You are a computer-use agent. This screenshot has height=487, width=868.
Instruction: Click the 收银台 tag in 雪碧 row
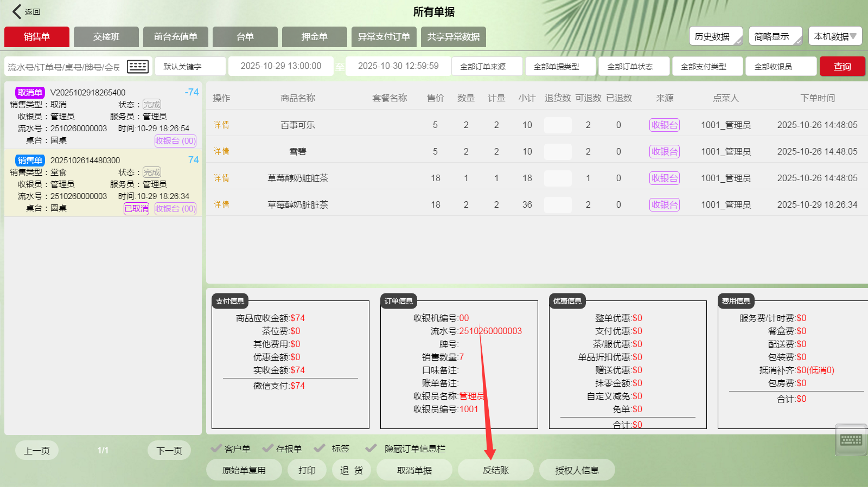(x=665, y=151)
